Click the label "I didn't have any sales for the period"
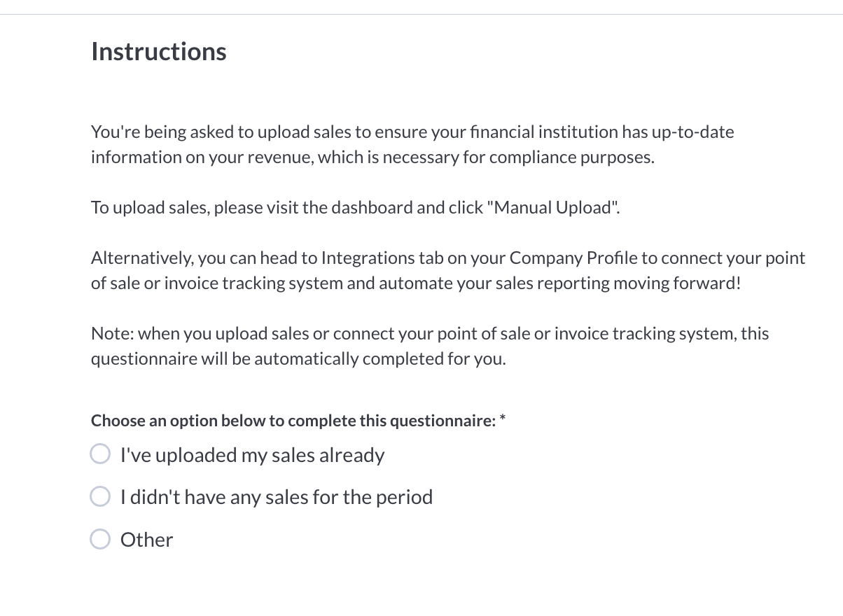 [277, 496]
